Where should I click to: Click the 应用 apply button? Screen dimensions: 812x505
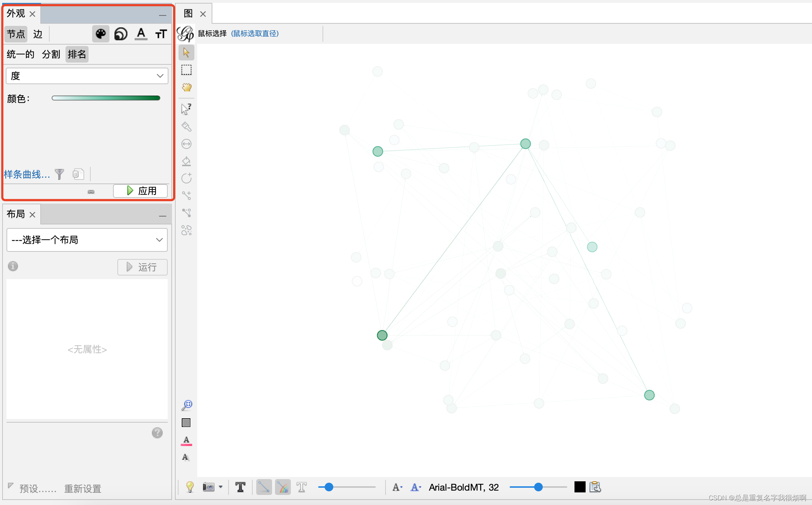[141, 191]
